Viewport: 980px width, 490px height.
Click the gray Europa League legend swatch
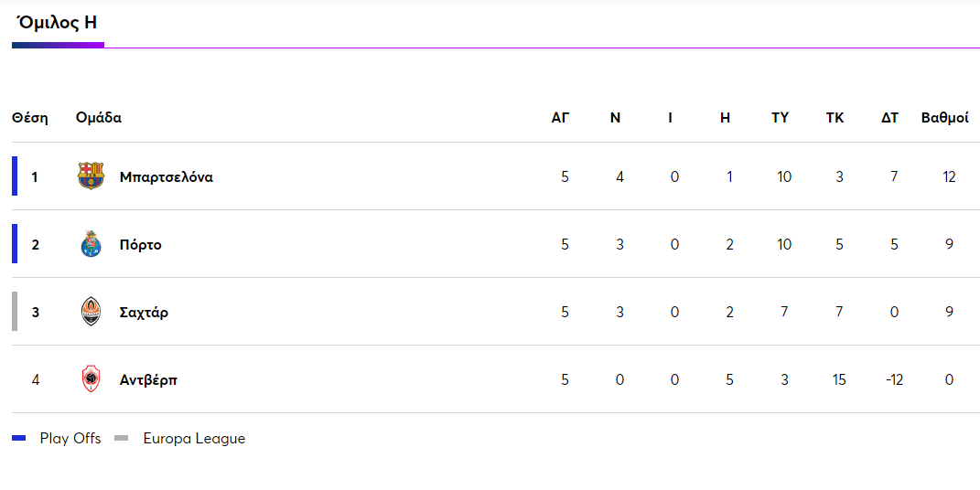(122, 439)
